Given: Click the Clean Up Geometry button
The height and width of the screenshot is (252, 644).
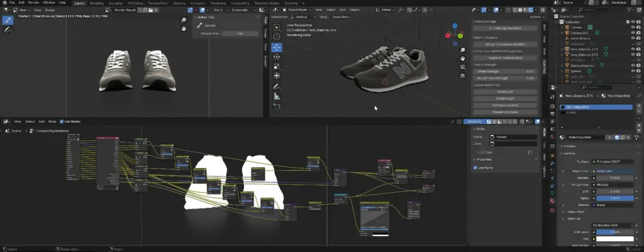Looking at the screenshot, I should pyautogui.click(x=505, y=28).
